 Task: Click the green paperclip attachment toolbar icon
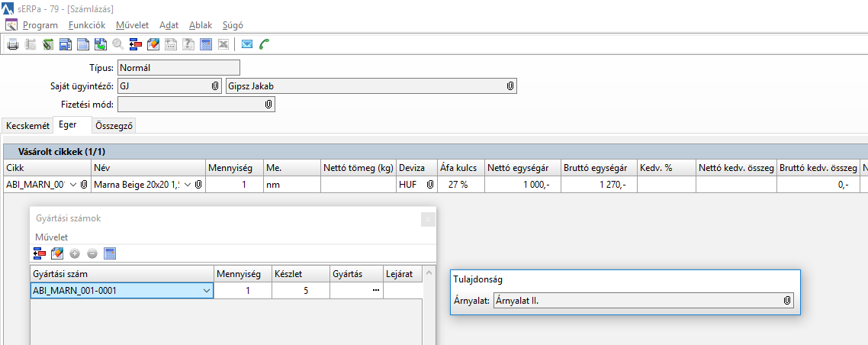(x=47, y=44)
